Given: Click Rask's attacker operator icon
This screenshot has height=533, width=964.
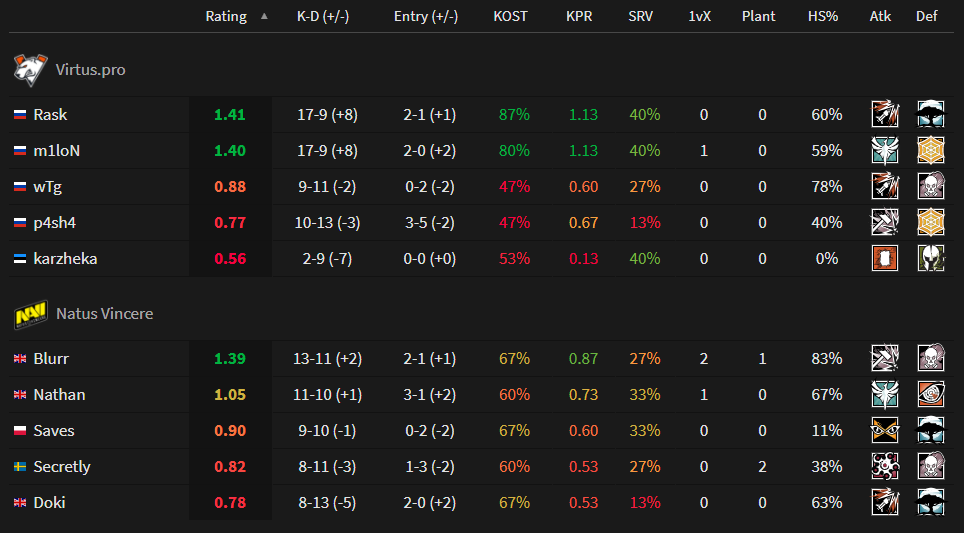Looking at the screenshot, I should pyautogui.click(x=884, y=114).
